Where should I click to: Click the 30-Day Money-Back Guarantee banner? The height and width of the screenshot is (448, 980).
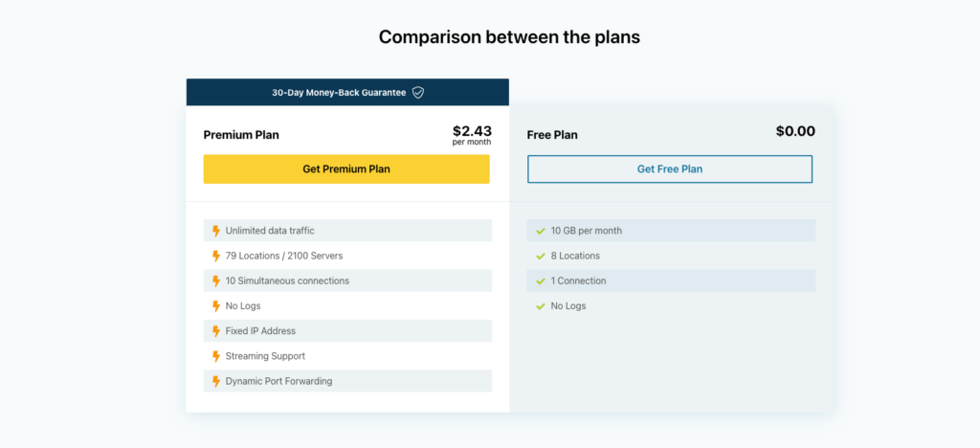347,93
